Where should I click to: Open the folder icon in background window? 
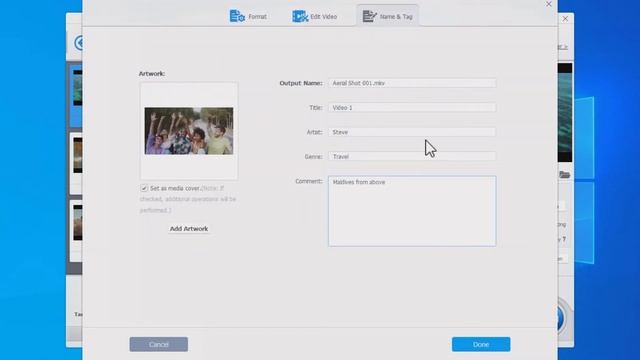click(564, 175)
